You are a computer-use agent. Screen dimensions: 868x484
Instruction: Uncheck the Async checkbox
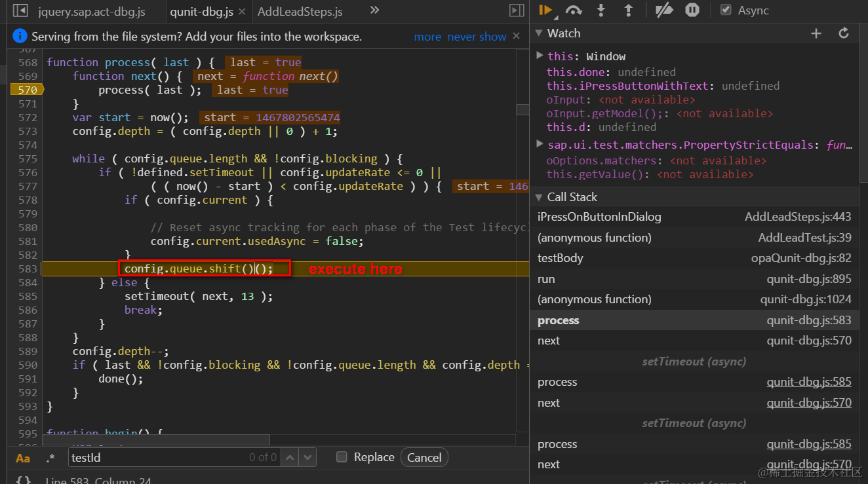pyautogui.click(x=726, y=10)
